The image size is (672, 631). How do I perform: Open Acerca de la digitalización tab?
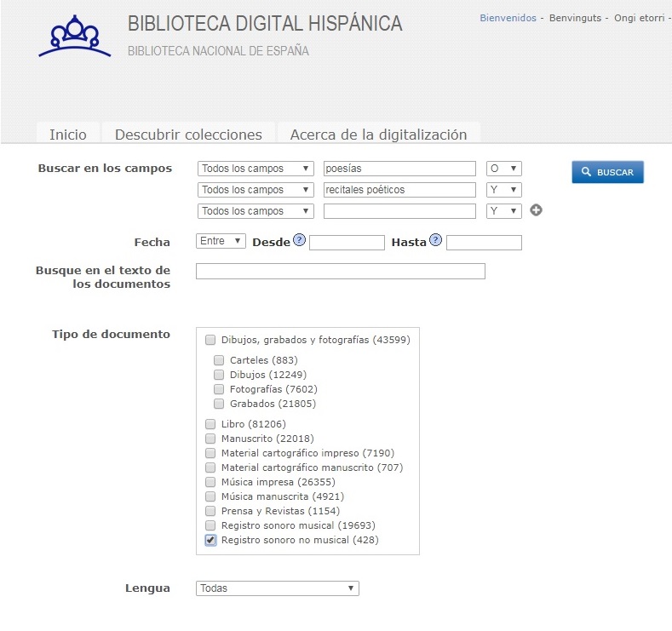click(x=379, y=135)
